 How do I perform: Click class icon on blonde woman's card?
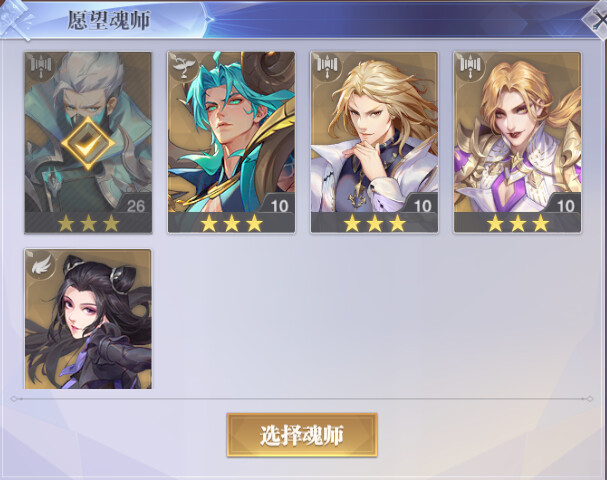470,66
